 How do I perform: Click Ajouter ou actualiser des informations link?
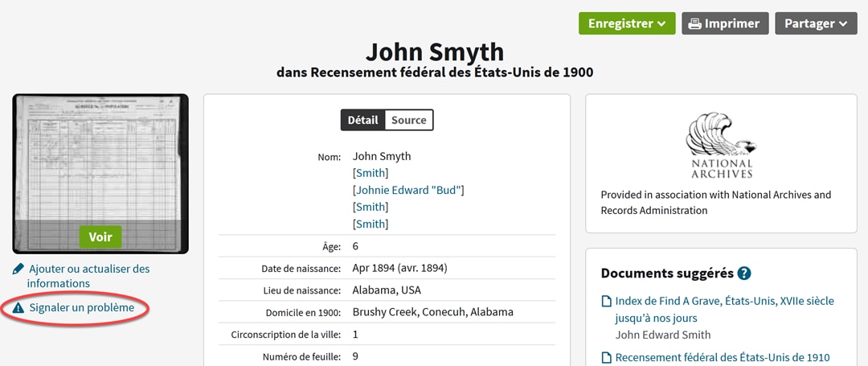[x=88, y=276]
